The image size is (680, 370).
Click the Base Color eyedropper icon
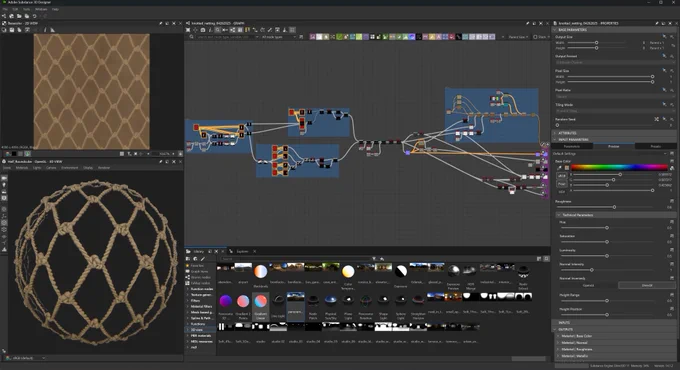click(x=560, y=167)
